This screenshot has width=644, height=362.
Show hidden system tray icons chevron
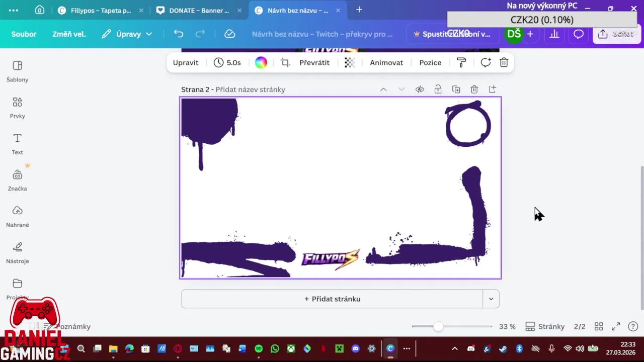(455, 348)
